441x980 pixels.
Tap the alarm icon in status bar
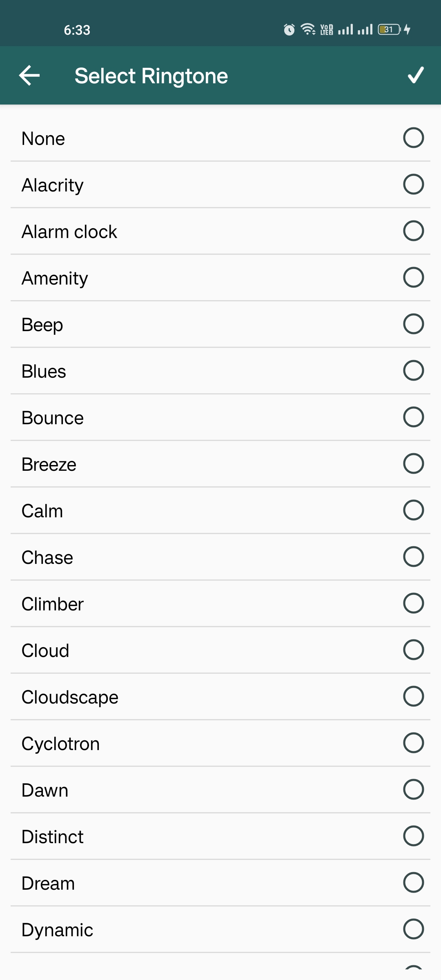(289, 30)
